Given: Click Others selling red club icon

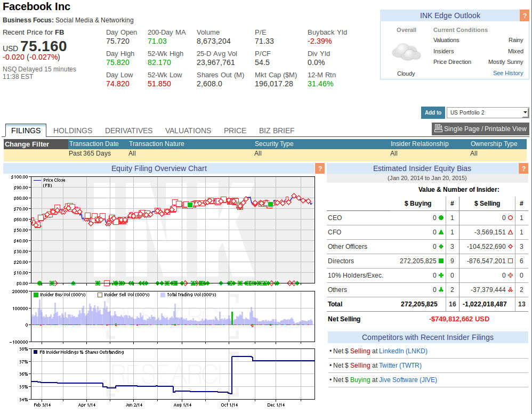Looking at the screenshot, I should [510, 289].
